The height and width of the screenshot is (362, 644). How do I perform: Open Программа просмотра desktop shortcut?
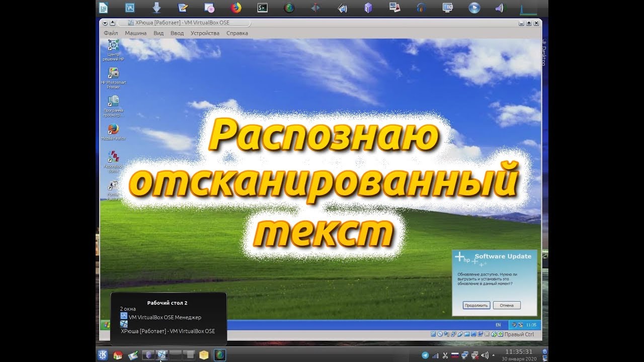[113, 106]
